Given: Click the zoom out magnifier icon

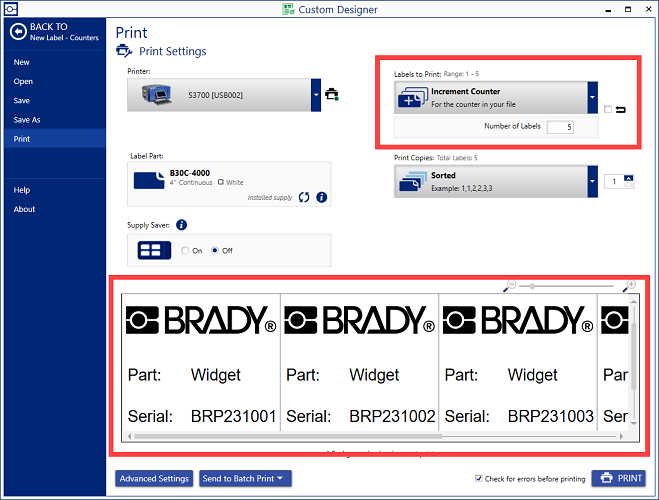Looking at the screenshot, I should (510, 286).
